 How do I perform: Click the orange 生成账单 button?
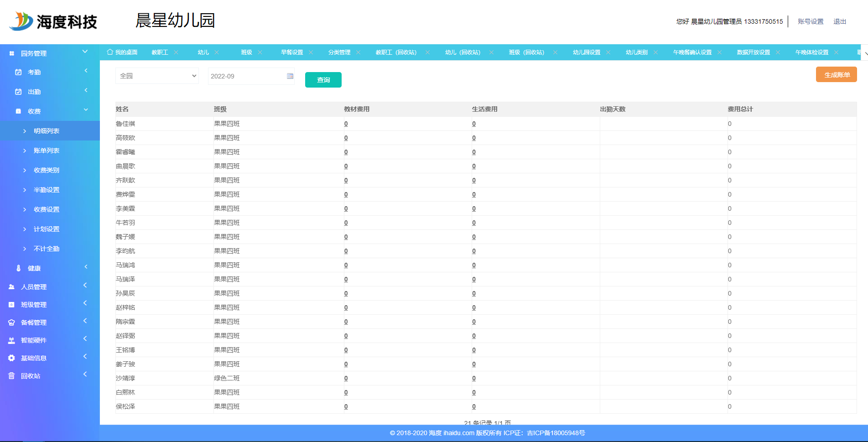(x=836, y=75)
